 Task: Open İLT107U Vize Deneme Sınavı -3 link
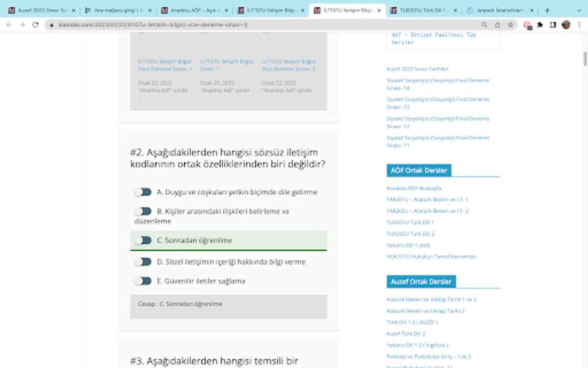click(289, 65)
